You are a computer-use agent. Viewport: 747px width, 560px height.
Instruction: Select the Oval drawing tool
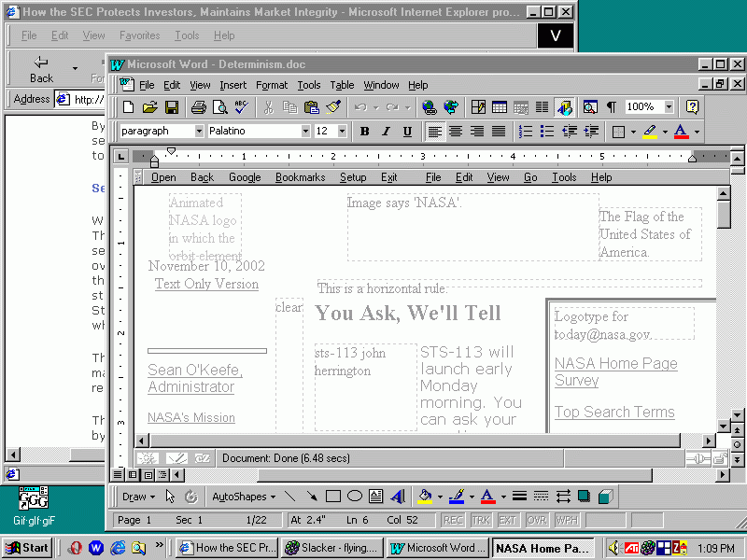(355, 497)
